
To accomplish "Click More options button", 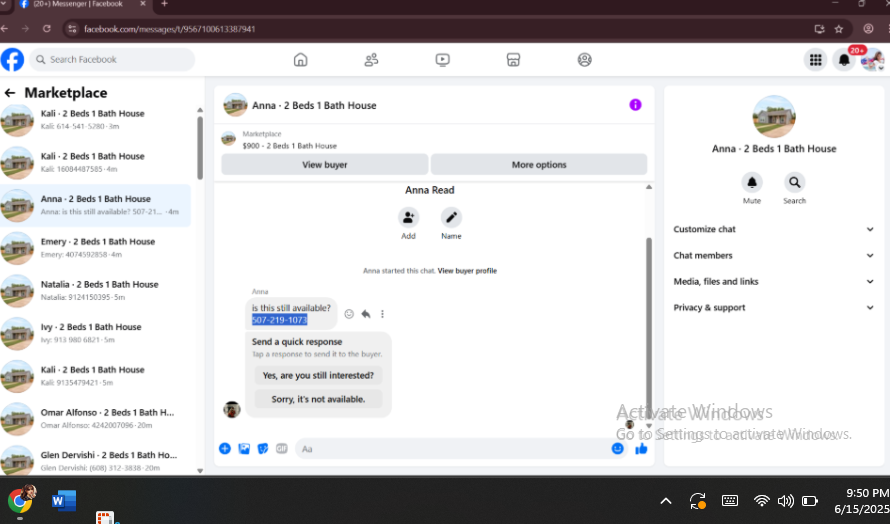I will click(539, 165).
